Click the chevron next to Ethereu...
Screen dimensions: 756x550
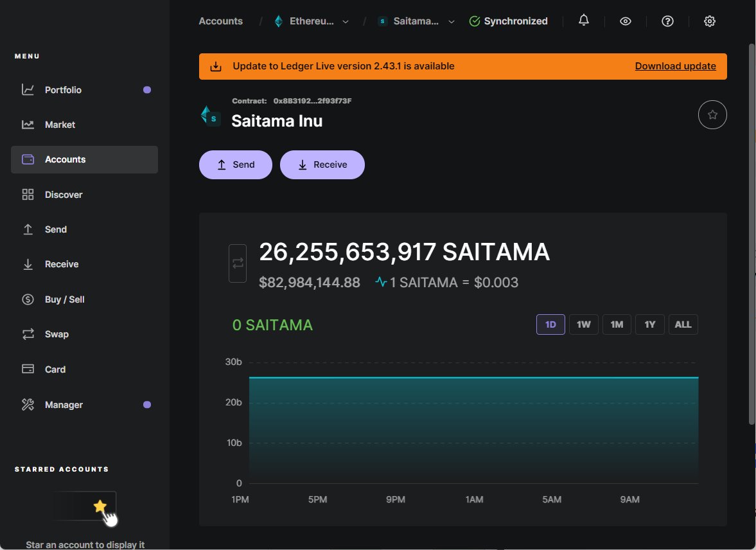tap(345, 22)
